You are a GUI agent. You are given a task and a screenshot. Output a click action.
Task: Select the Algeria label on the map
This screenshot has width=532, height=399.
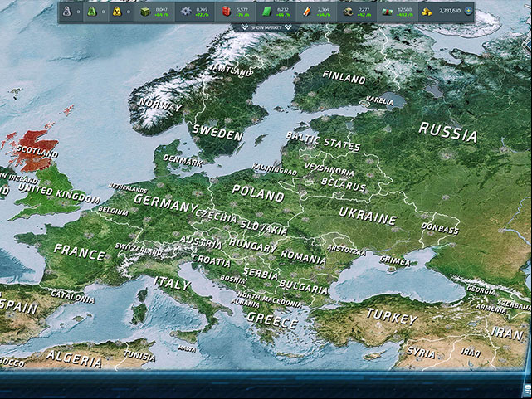[x=74, y=358]
